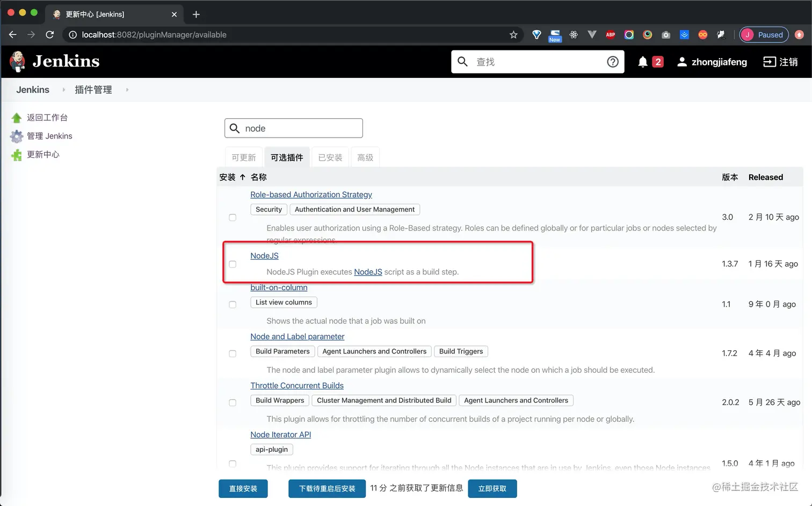Click the 立即获取 button
The width and height of the screenshot is (812, 506).
tap(492, 489)
